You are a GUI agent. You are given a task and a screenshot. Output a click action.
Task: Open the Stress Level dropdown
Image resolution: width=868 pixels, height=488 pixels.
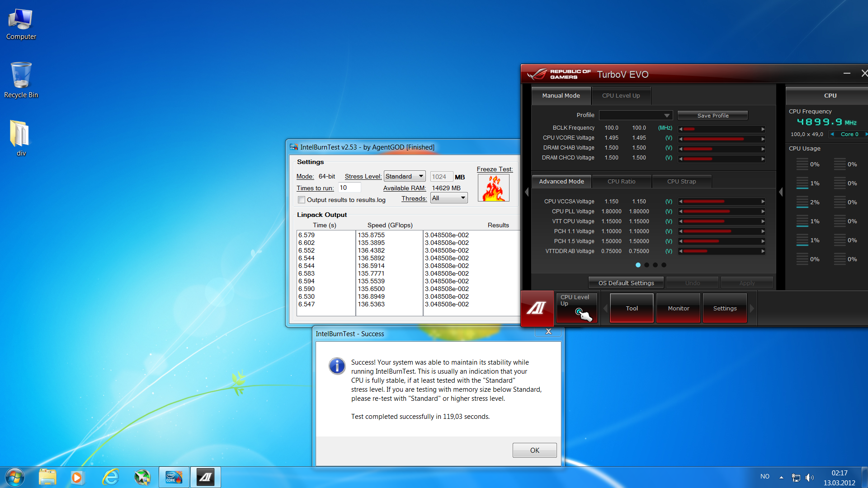click(405, 176)
